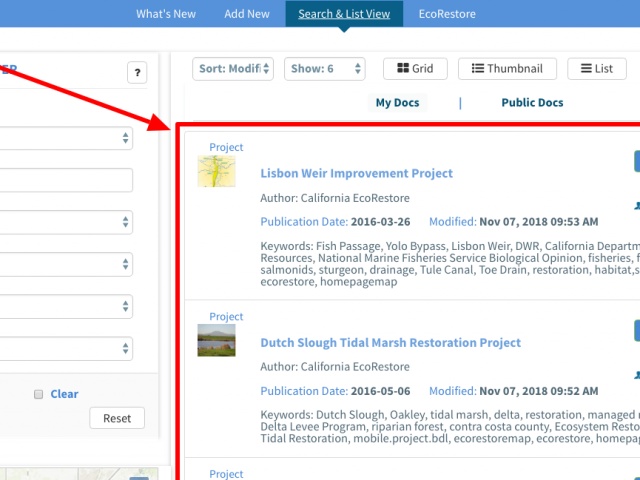Click the Grid view squares icon

coord(403,68)
